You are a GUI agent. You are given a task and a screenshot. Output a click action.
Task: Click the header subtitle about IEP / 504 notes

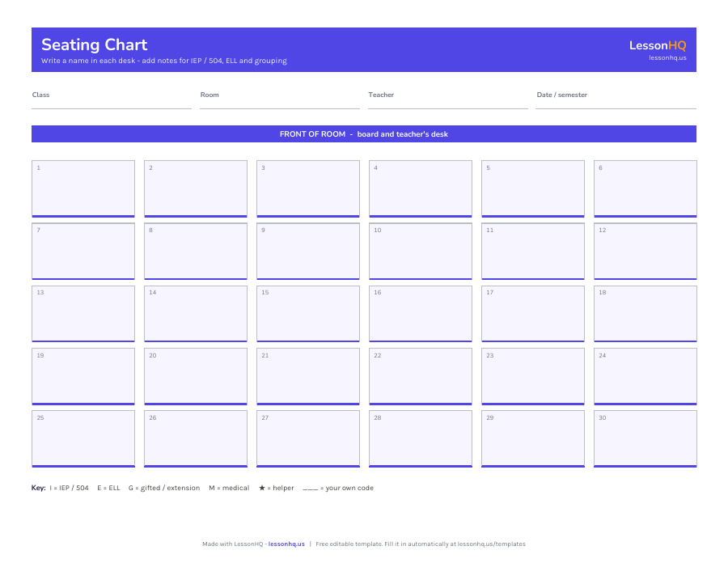[164, 61]
